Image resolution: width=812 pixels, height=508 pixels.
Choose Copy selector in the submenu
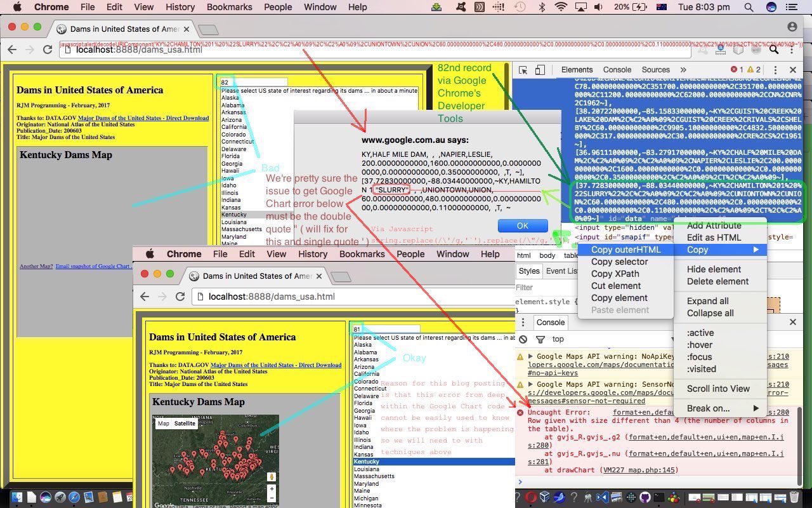625,262
